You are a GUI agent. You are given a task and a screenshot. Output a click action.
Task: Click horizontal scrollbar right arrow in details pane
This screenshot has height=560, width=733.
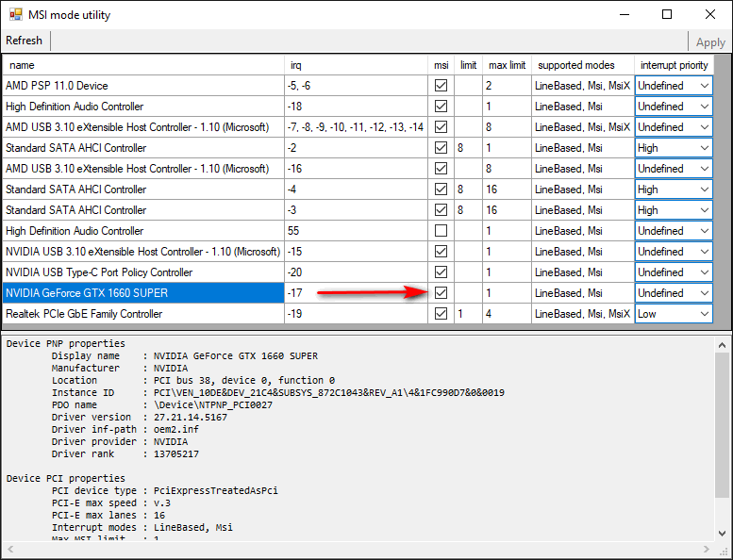tap(707, 549)
